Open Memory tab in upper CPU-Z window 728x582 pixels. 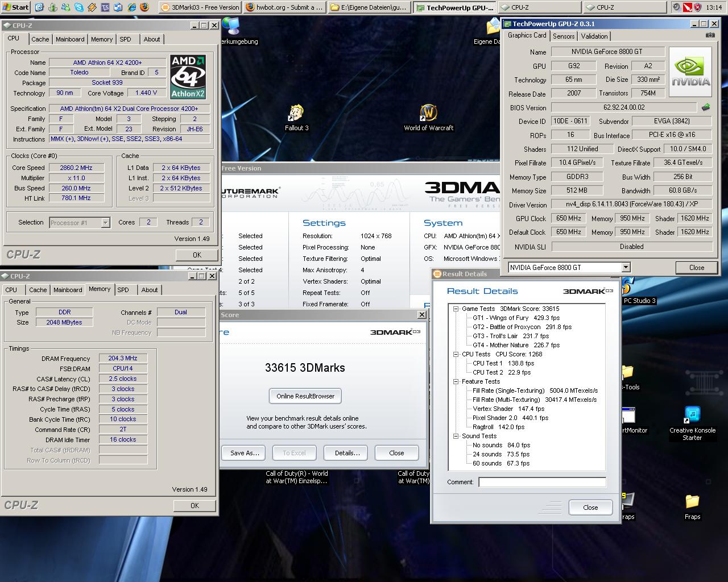point(102,39)
